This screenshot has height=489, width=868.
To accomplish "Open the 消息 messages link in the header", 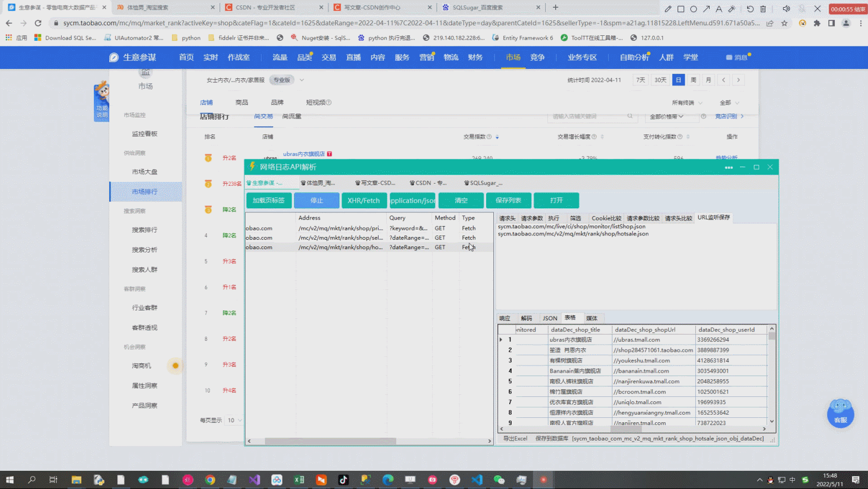I will (738, 57).
